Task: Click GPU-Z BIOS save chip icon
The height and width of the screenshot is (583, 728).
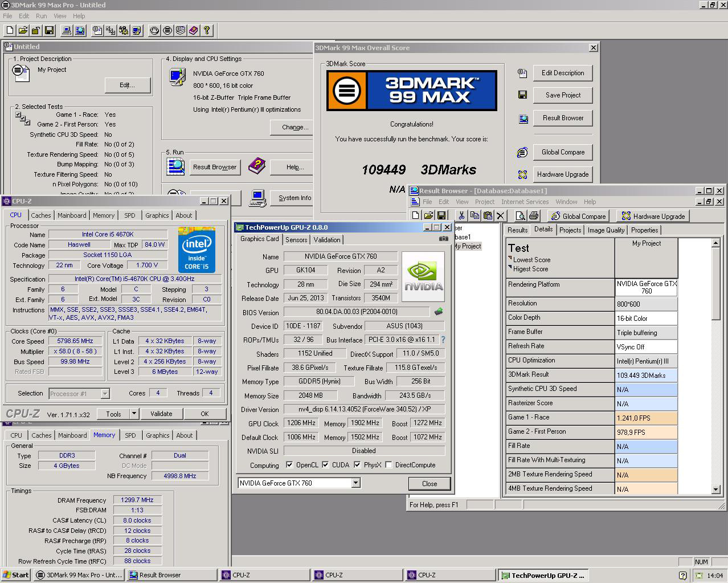Action: pos(438,312)
